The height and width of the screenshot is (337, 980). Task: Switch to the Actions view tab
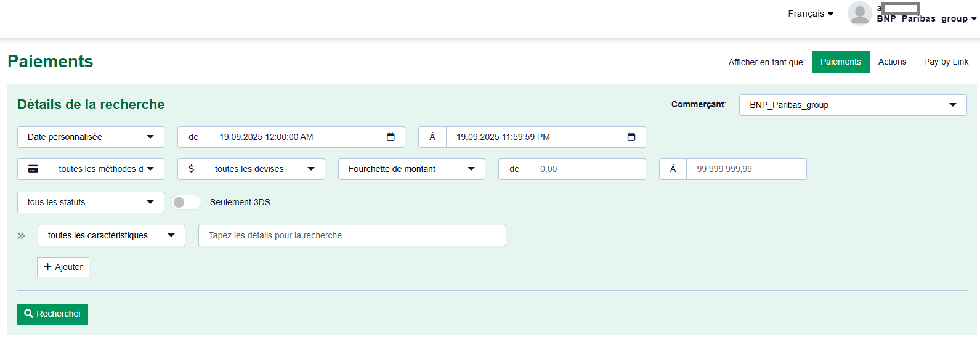[x=892, y=62]
